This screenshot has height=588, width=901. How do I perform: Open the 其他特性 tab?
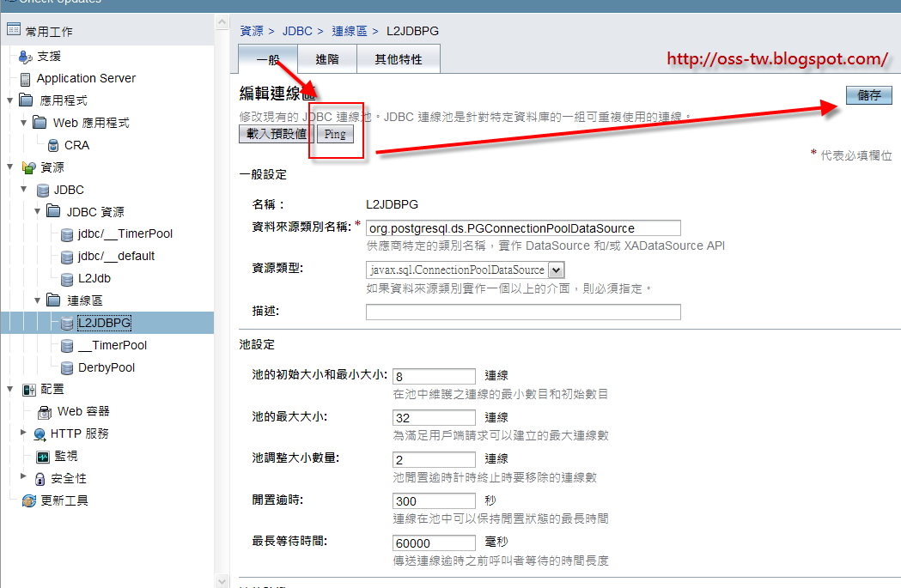[x=399, y=59]
